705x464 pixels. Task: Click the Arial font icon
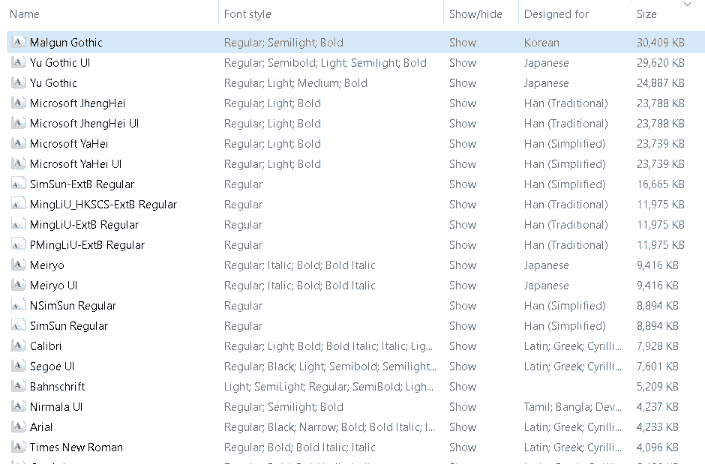(x=18, y=427)
